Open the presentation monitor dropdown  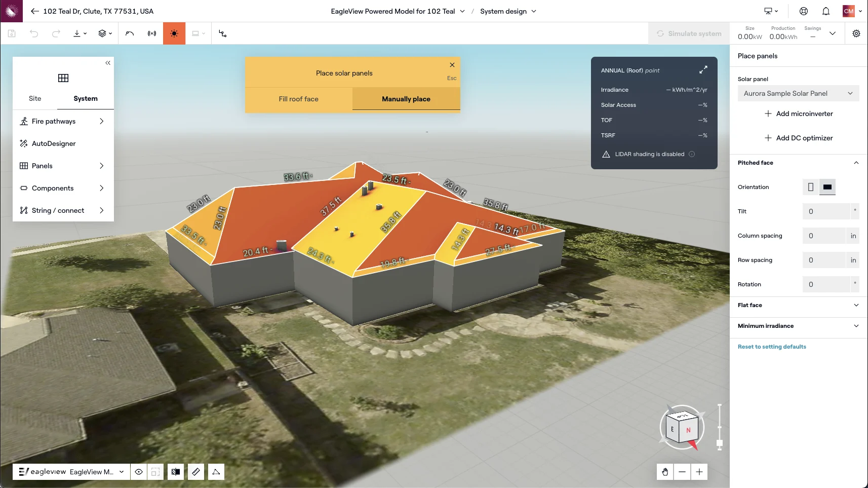(771, 11)
